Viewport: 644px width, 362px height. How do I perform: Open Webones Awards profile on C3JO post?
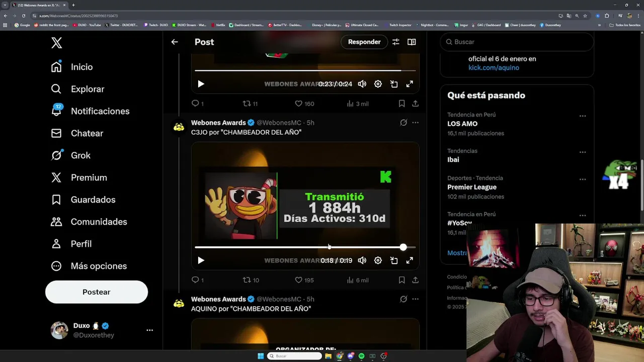(218, 123)
